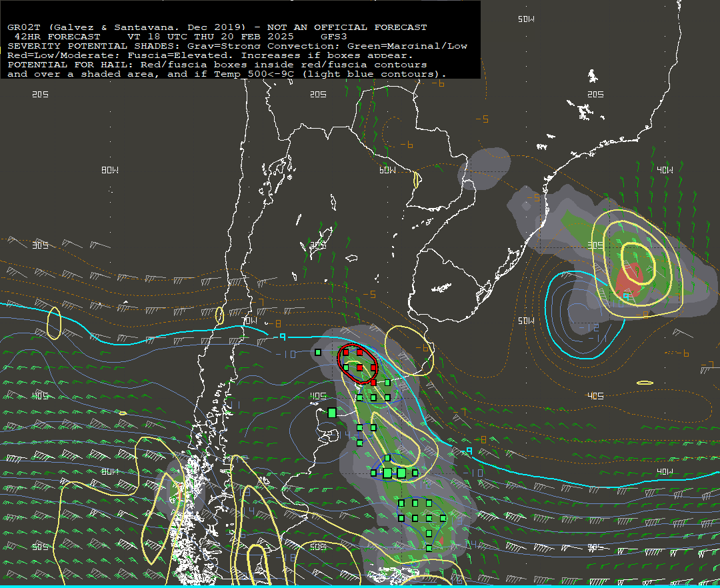Click the 'and over a shaded area' legend line
Image resolution: width=720 pixels, height=588 pixels.
pyautogui.click(x=227, y=74)
